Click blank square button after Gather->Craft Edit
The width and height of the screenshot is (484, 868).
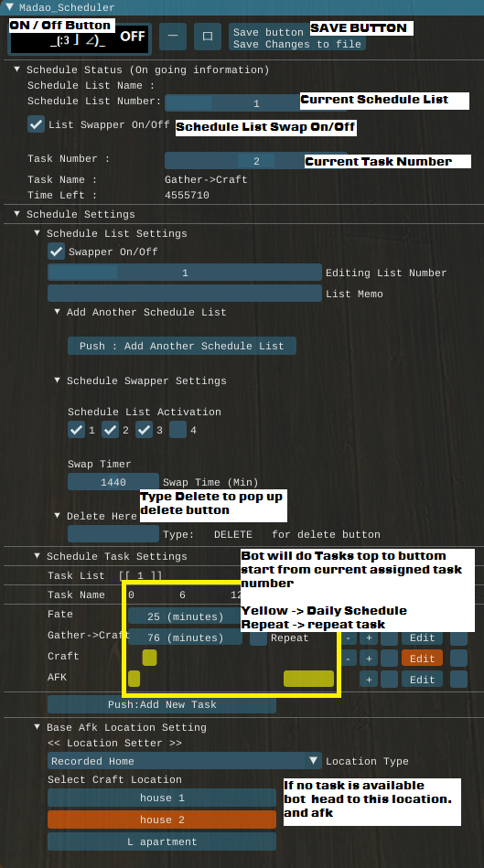coord(458,638)
